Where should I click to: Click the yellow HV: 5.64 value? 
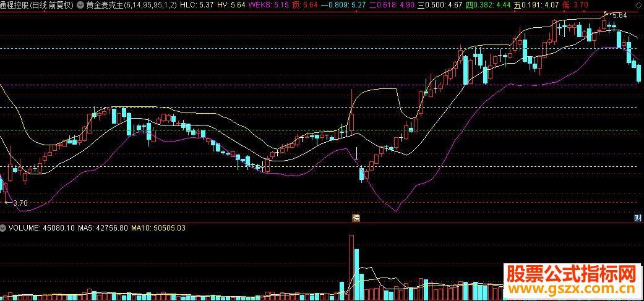230,6
